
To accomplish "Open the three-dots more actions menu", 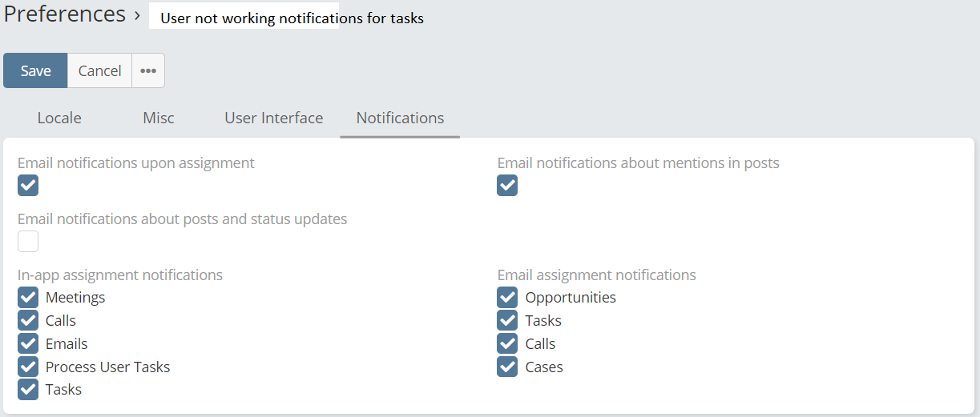I will pos(148,70).
